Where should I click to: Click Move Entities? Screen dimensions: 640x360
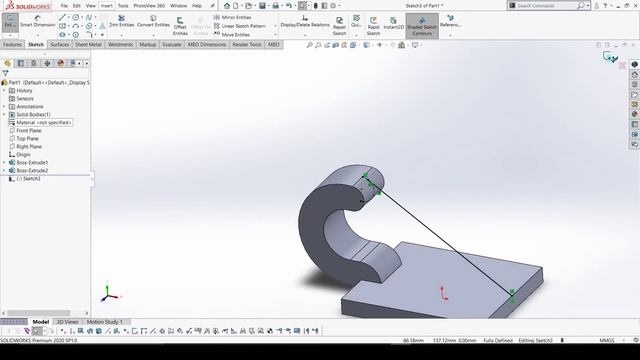232,35
